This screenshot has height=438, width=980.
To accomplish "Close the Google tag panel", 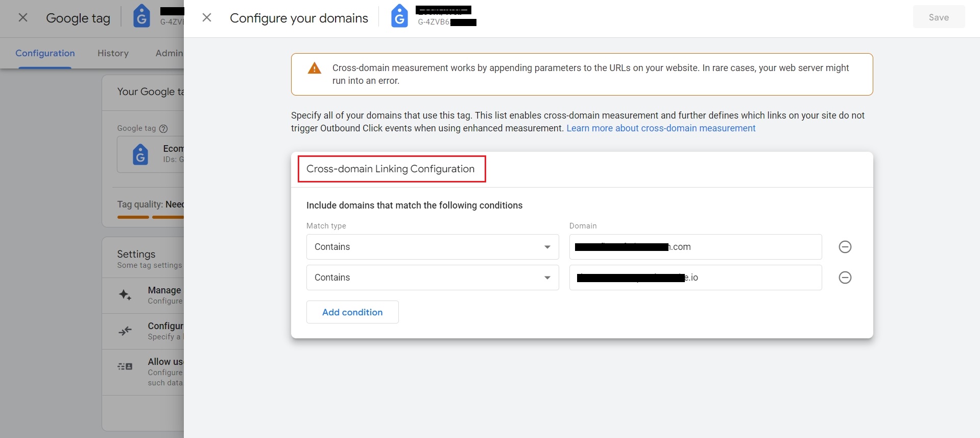I will click(23, 17).
